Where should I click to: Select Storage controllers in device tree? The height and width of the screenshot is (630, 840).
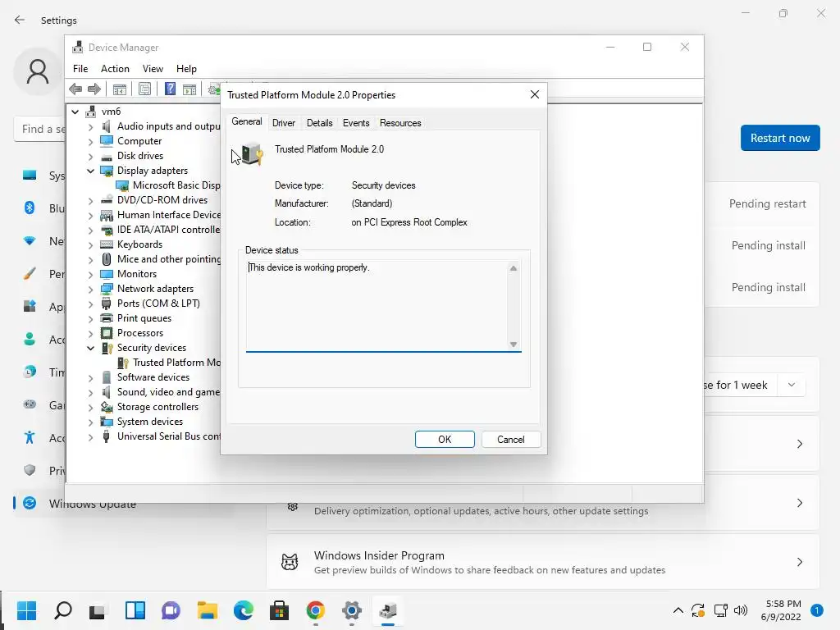coord(157,407)
